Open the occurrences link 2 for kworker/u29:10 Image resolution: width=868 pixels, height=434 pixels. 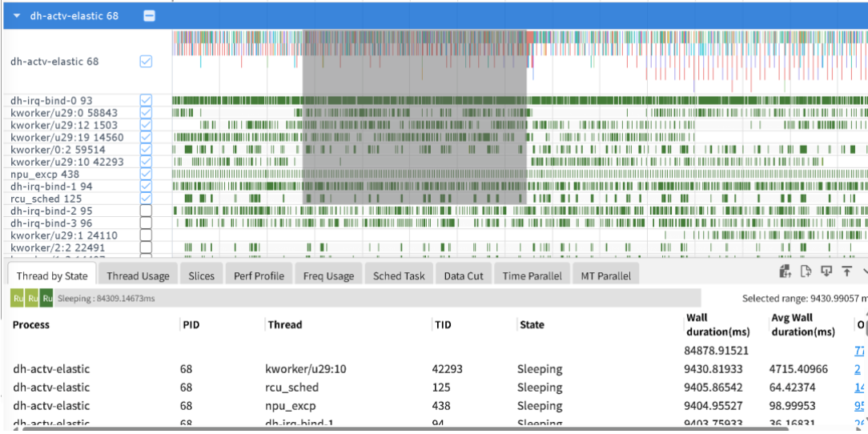(858, 368)
